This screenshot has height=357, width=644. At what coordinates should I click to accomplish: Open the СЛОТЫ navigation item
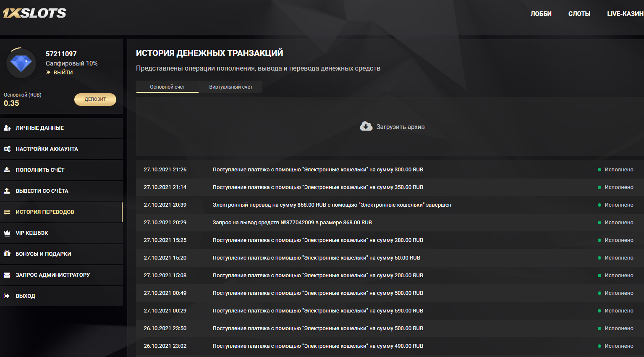pos(579,14)
